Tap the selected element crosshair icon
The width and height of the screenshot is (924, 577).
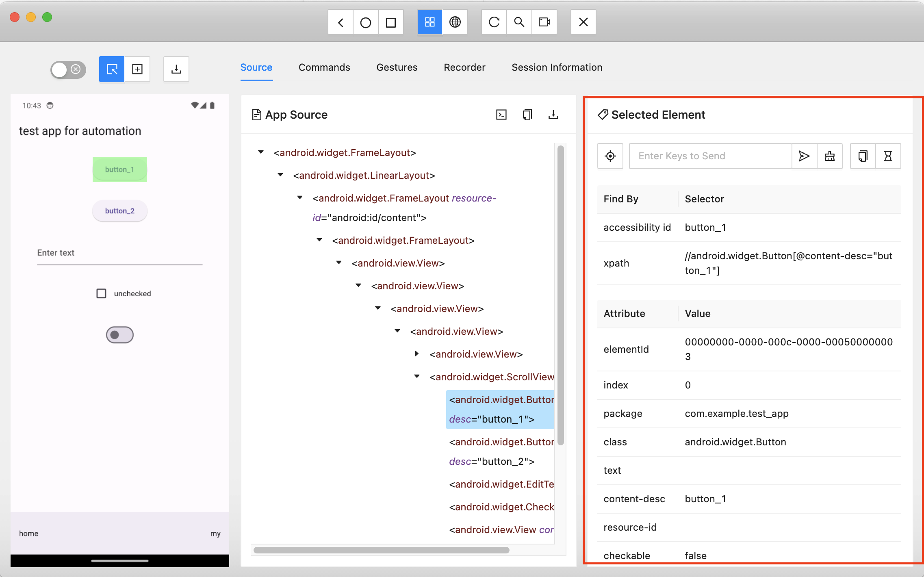(x=610, y=156)
